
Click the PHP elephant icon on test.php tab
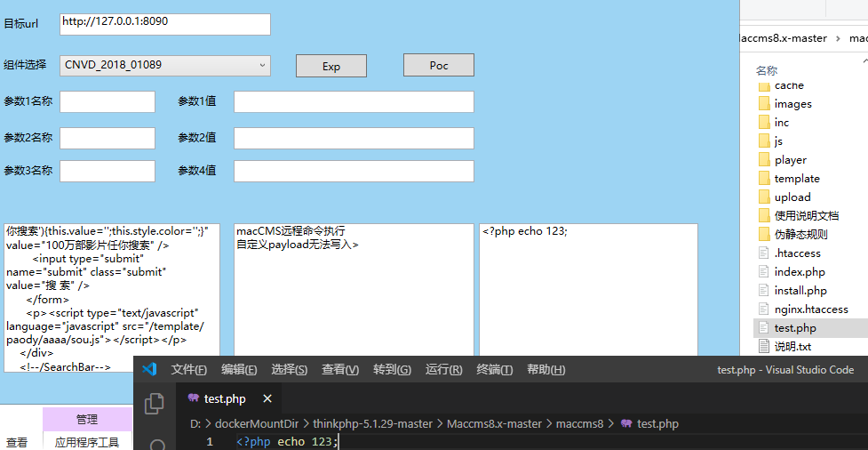pos(193,398)
